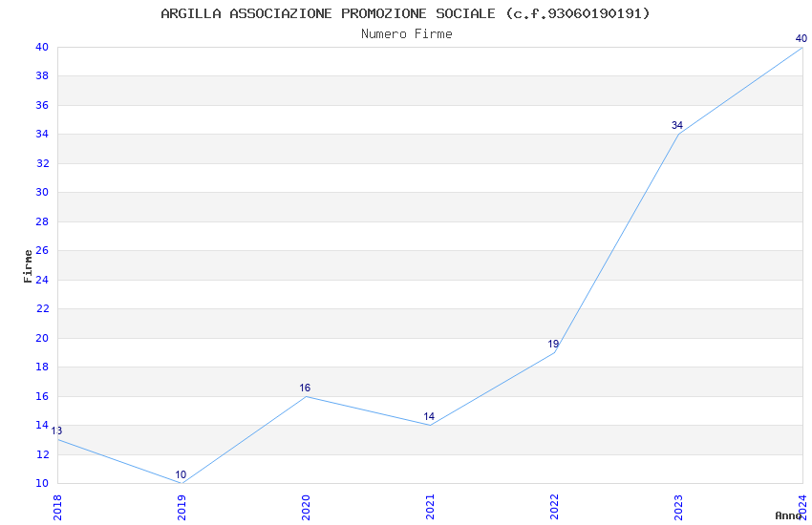Click the y-axis tick 26
Screen dimensions: 812x525
42,250
